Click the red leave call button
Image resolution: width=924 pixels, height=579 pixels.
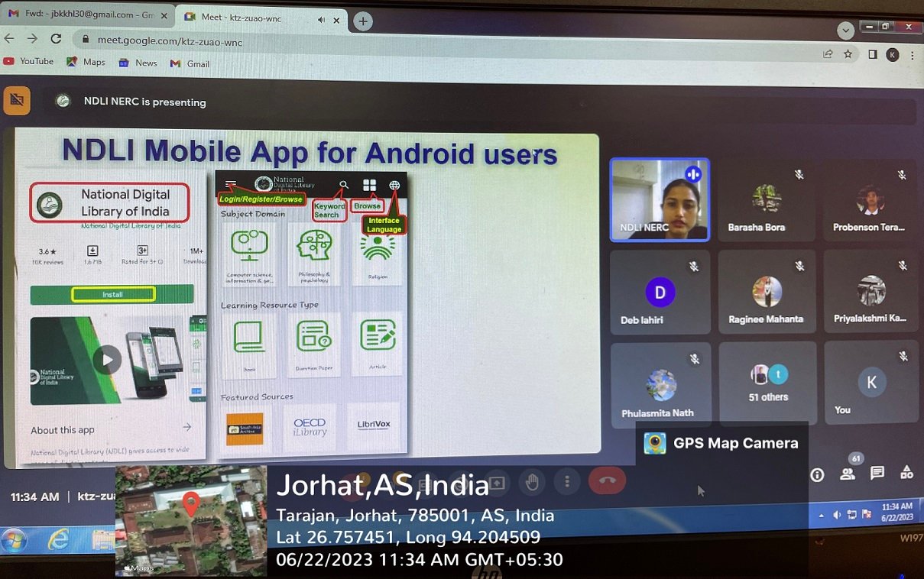608,480
